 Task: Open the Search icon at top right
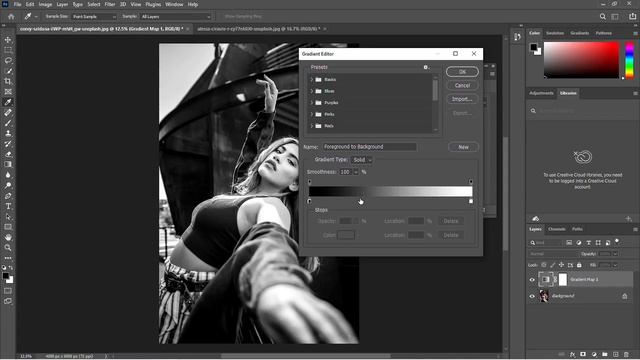[602, 16]
